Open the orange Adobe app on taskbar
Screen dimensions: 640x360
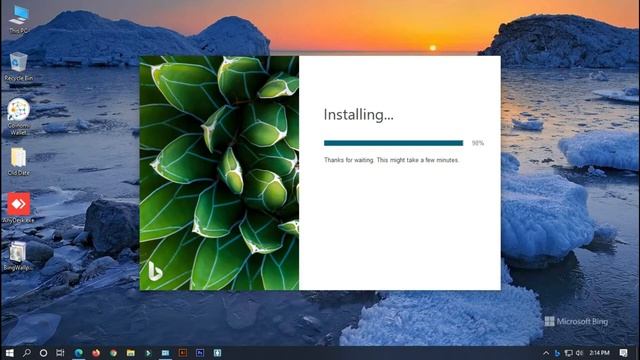click(x=183, y=353)
